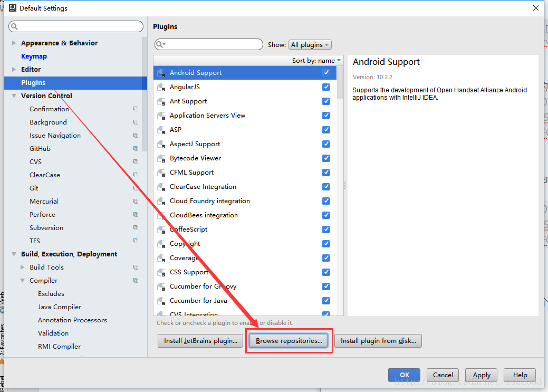Focus the plugin search input field
This screenshot has height=392, width=548.
209,44
